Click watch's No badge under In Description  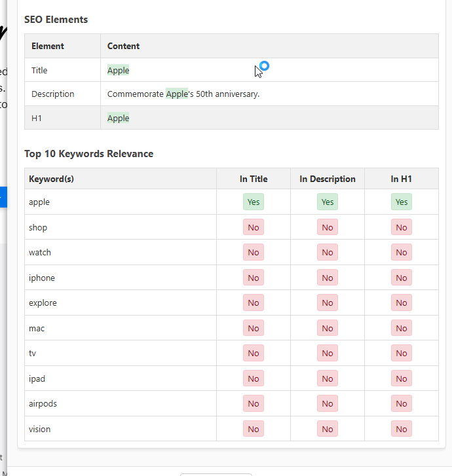328,253
